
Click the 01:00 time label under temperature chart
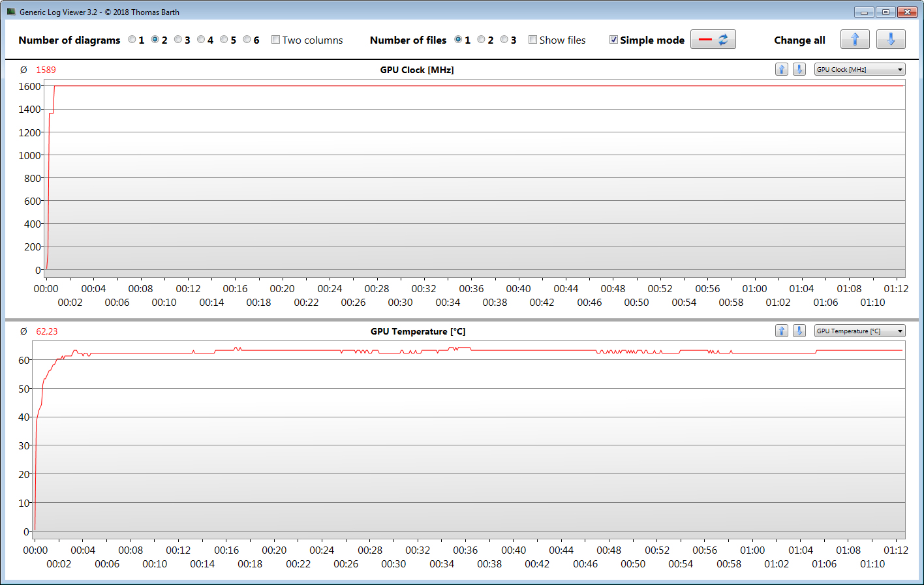point(752,550)
